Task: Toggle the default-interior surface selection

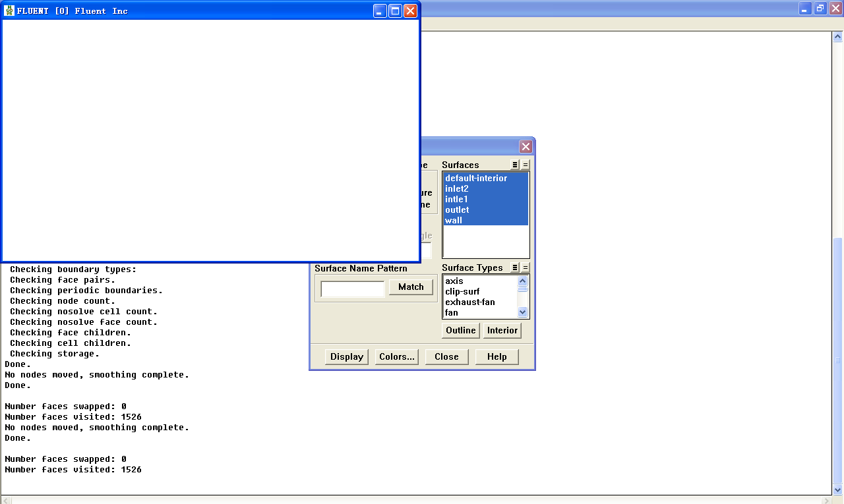Action: (476, 178)
